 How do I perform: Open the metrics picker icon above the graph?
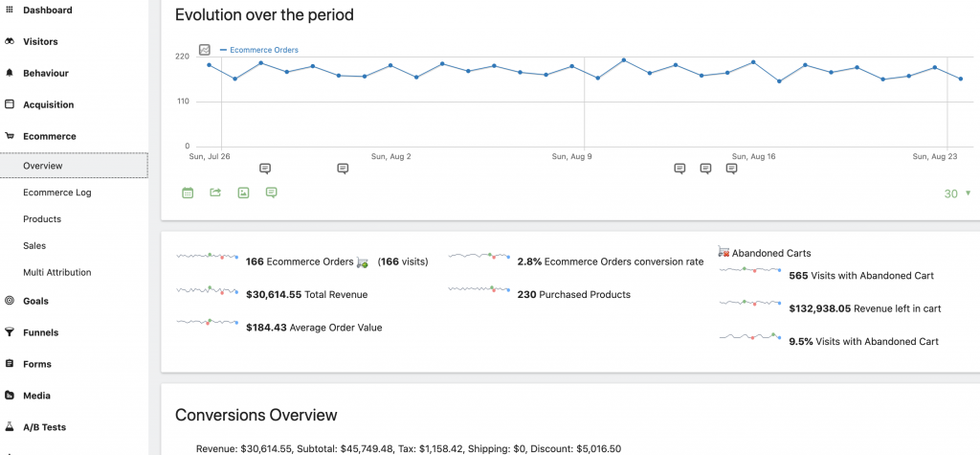point(205,50)
